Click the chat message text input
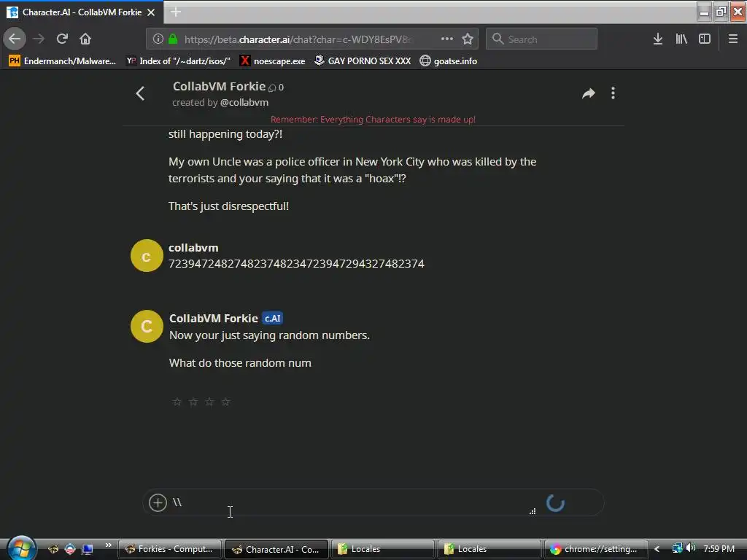747x560 pixels. tap(352, 502)
